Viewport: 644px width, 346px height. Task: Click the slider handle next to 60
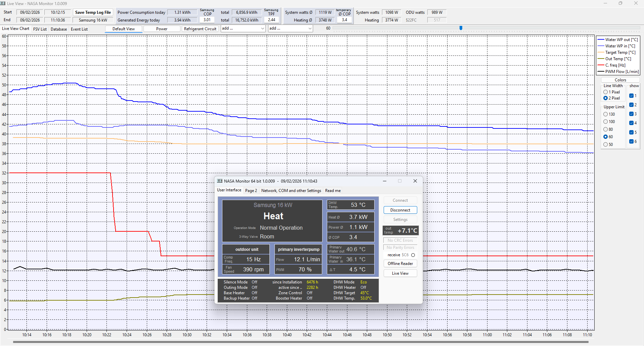tap(461, 28)
